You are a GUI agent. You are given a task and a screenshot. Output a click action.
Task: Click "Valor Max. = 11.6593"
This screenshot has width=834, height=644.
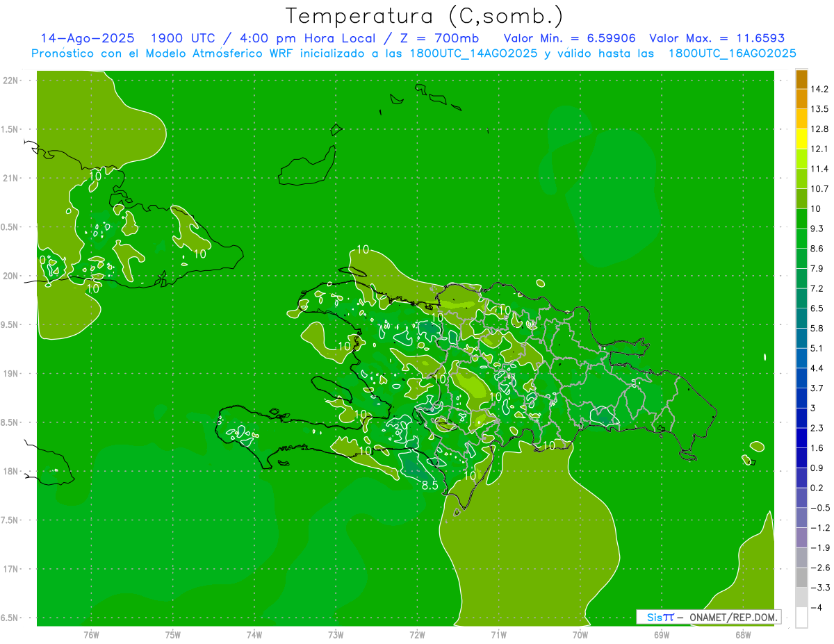tap(717, 38)
